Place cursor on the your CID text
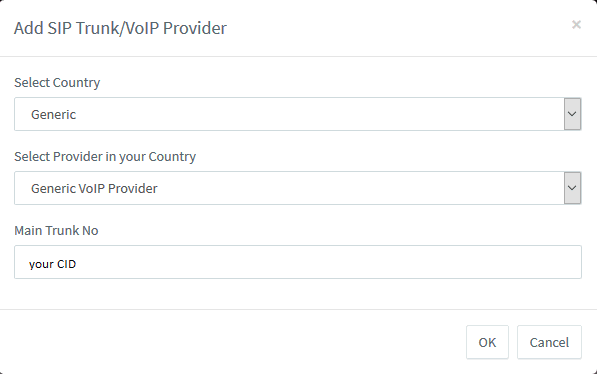This screenshot has width=597, height=374. click(53, 264)
